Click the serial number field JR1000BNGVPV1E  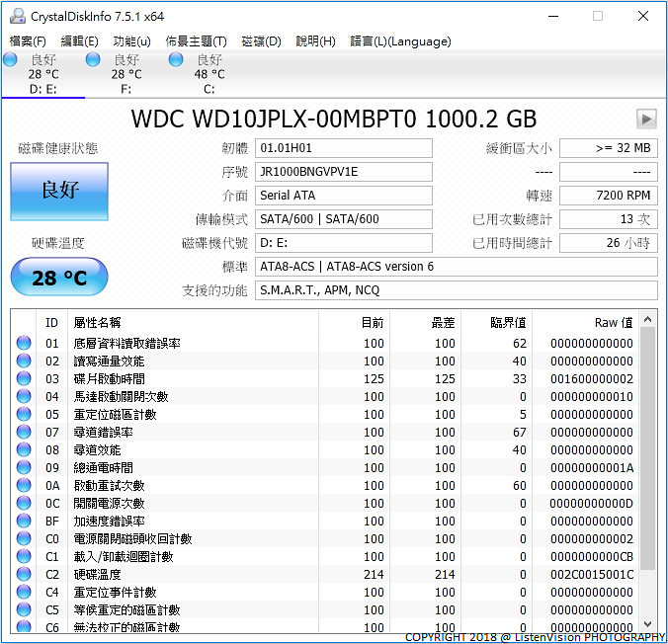pos(343,172)
